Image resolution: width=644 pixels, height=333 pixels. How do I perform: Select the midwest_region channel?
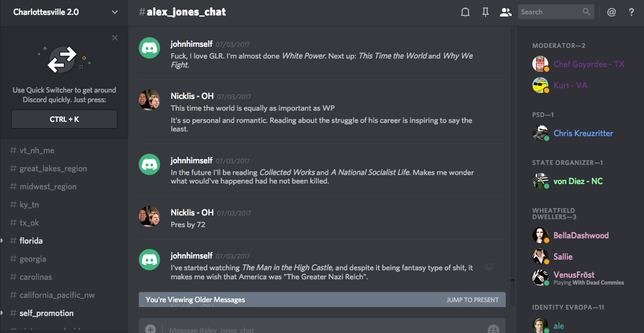click(x=48, y=187)
